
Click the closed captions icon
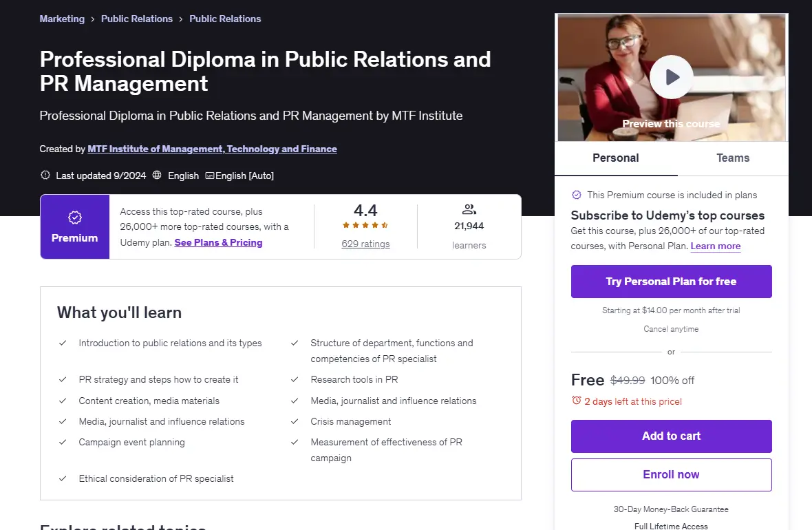point(209,176)
